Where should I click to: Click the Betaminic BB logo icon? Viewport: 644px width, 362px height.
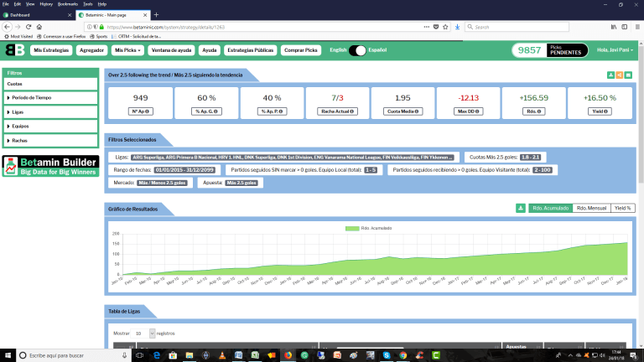point(14,50)
